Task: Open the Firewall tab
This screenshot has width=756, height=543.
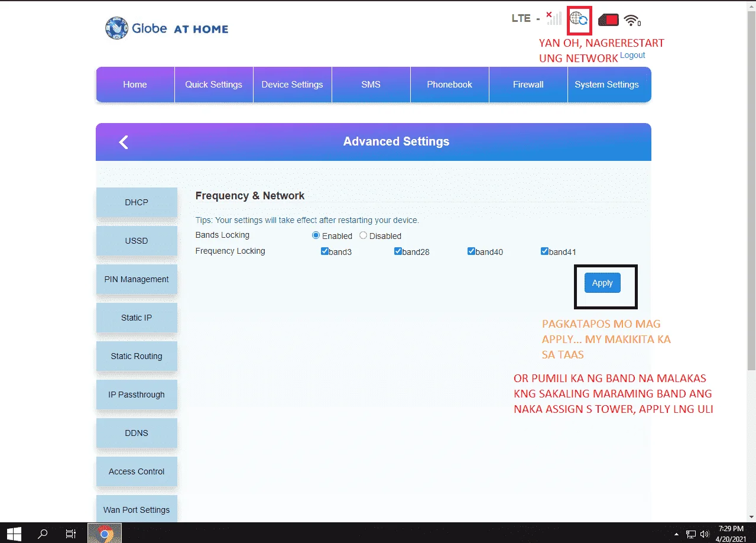Action: coord(528,85)
